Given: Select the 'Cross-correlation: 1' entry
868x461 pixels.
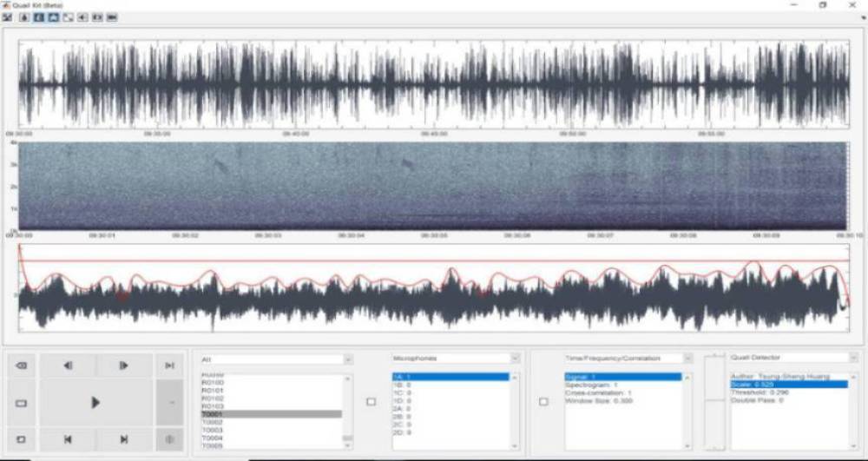Looking at the screenshot, I should [623, 393].
